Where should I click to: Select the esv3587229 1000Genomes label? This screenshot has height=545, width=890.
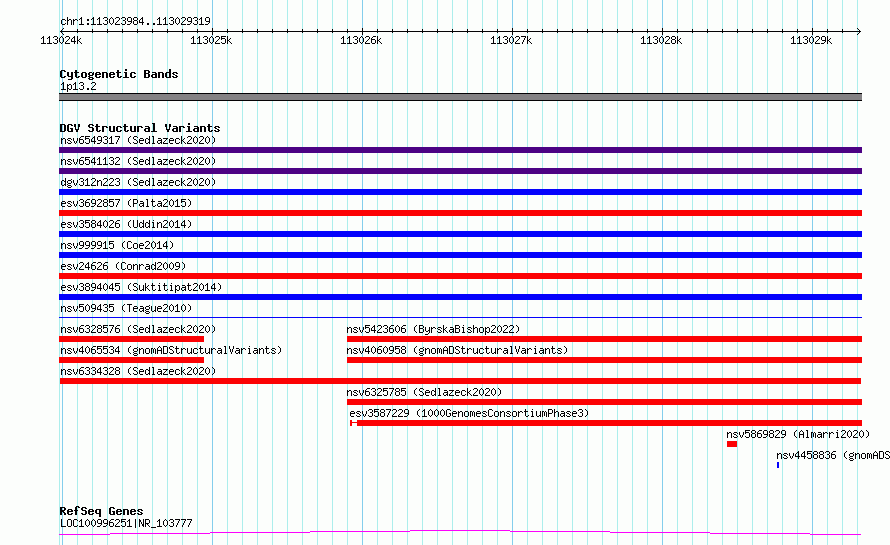click(469, 413)
